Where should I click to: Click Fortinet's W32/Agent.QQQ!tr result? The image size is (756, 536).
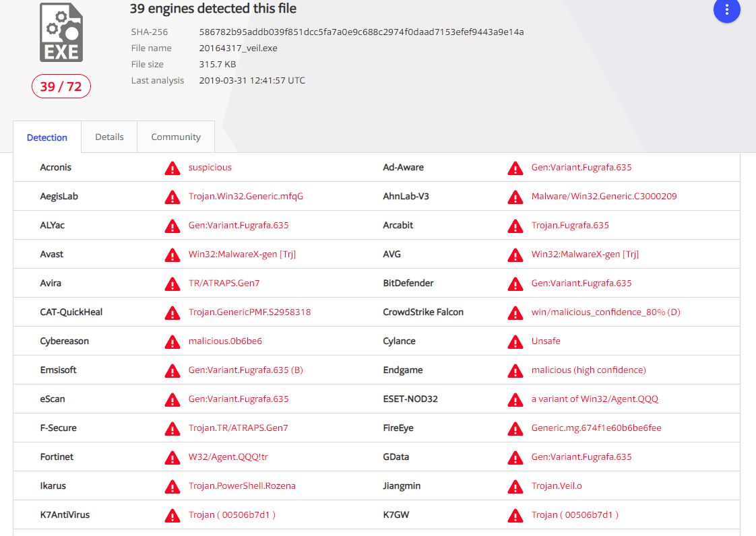point(228,457)
